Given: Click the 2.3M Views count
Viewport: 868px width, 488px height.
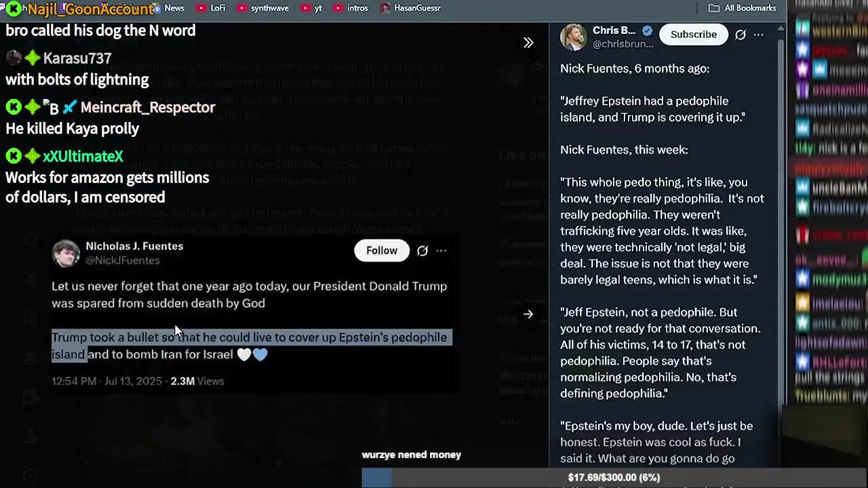Looking at the screenshot, I should [x=197, y=381].
